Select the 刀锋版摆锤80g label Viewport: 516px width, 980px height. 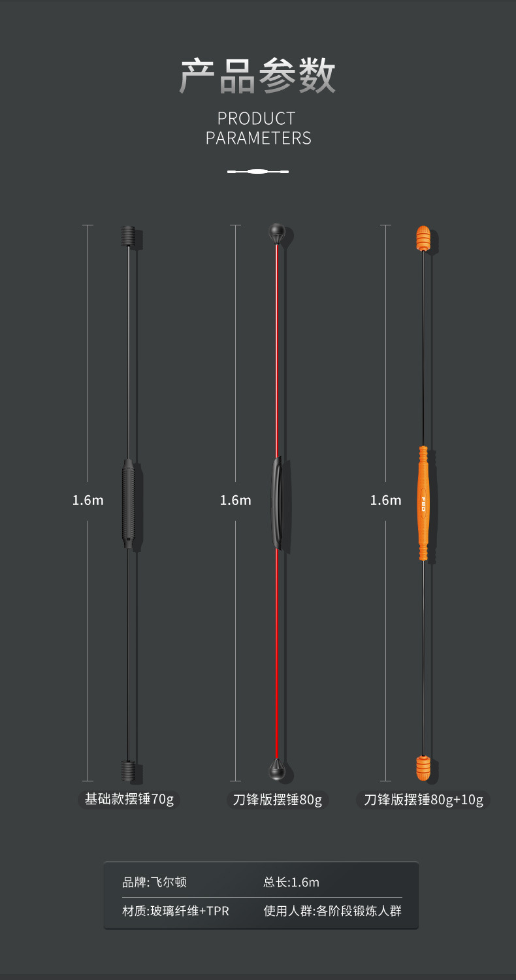pos(278,800)
